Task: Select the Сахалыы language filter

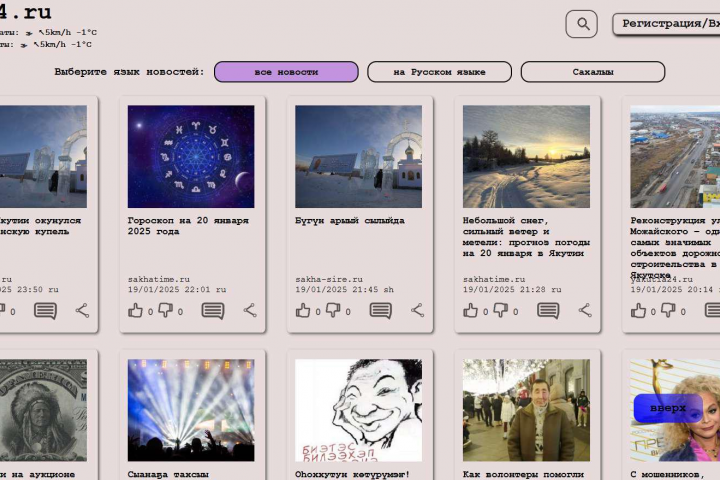Action: click(593, 72)
